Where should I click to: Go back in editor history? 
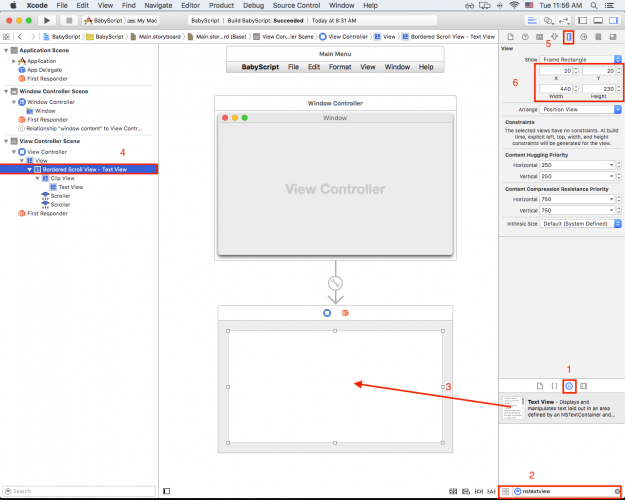point(20,37)
